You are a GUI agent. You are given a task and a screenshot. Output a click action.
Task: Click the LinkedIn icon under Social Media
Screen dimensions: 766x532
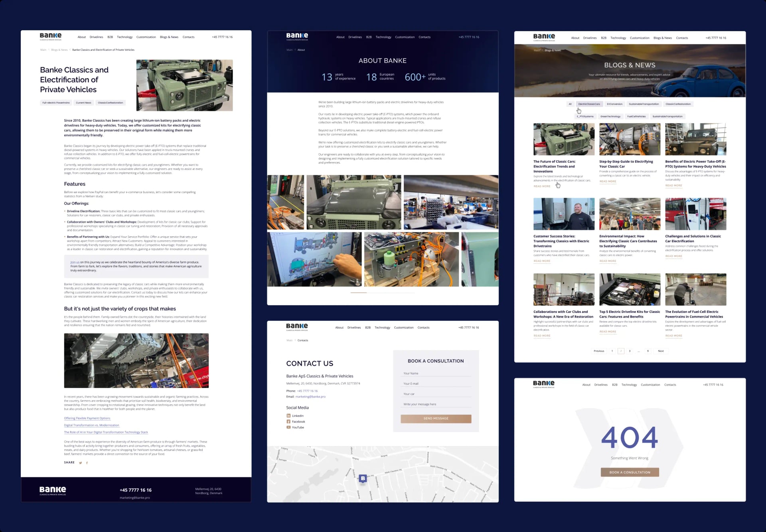click(288, 416)
